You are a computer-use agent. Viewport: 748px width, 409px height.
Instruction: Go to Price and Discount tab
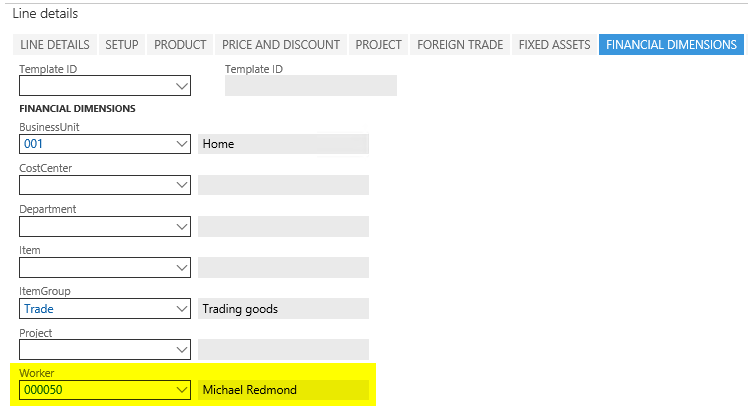click(281, 44)
